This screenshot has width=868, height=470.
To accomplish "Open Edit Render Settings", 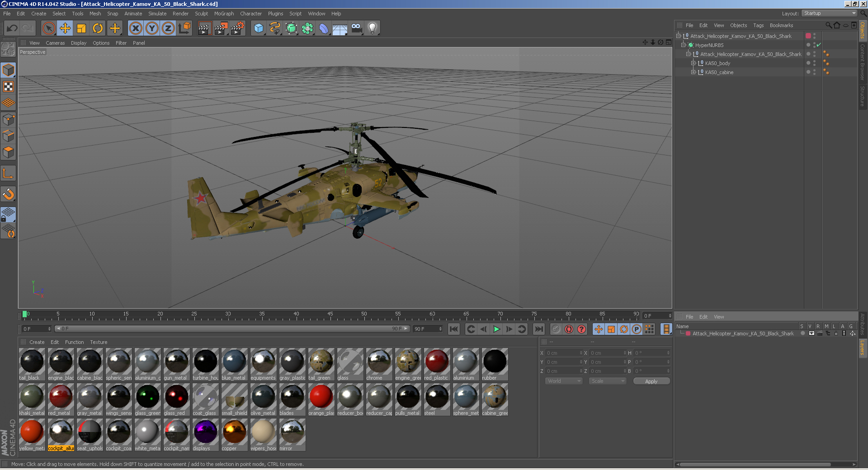I will click(237, 28).
